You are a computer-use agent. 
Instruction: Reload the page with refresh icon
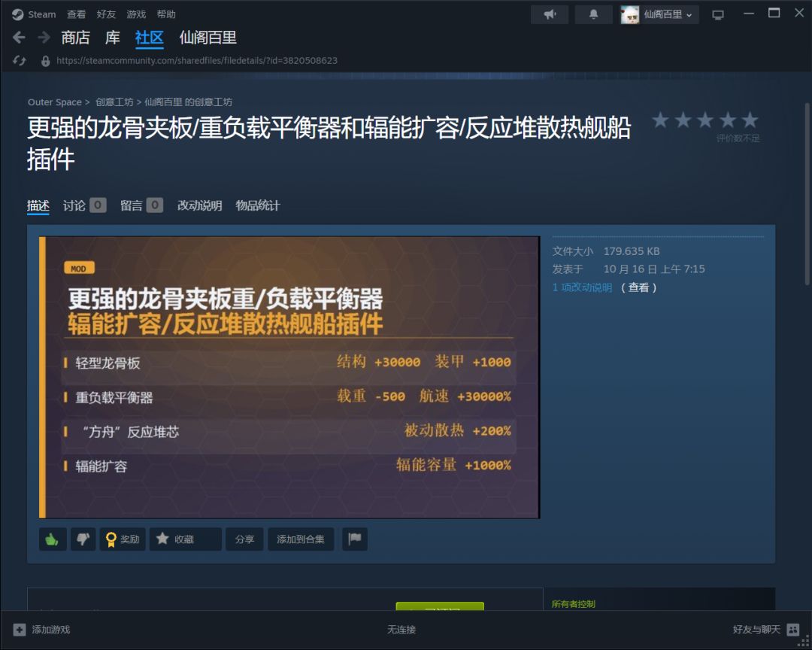(x=19, y=61)
